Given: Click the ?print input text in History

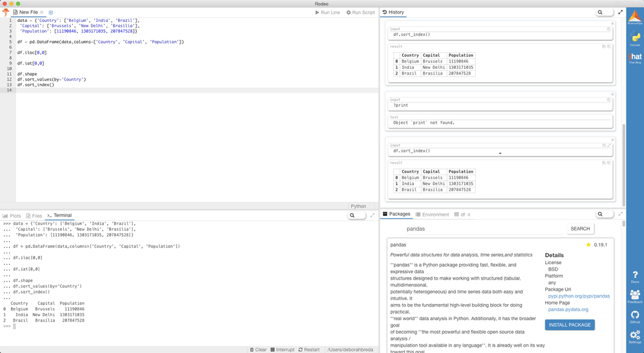Looking at the screenshot, I should [x=400, y=106].
